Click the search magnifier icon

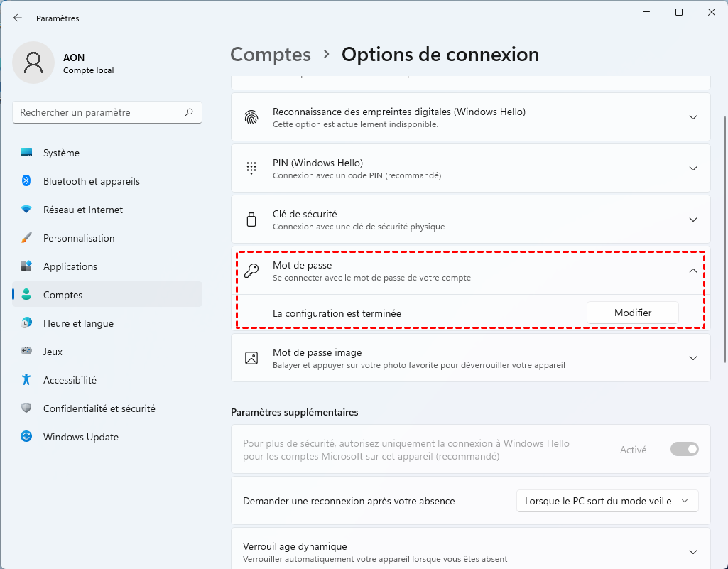click(x=189, y=112)
